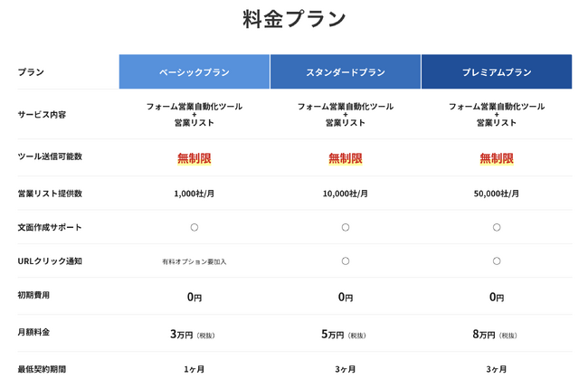Click the プレミアムプラン 文面作成サポート circle mark
This screenshot has height=388, width=588.
pyautogui.click(x=497, y=227)
